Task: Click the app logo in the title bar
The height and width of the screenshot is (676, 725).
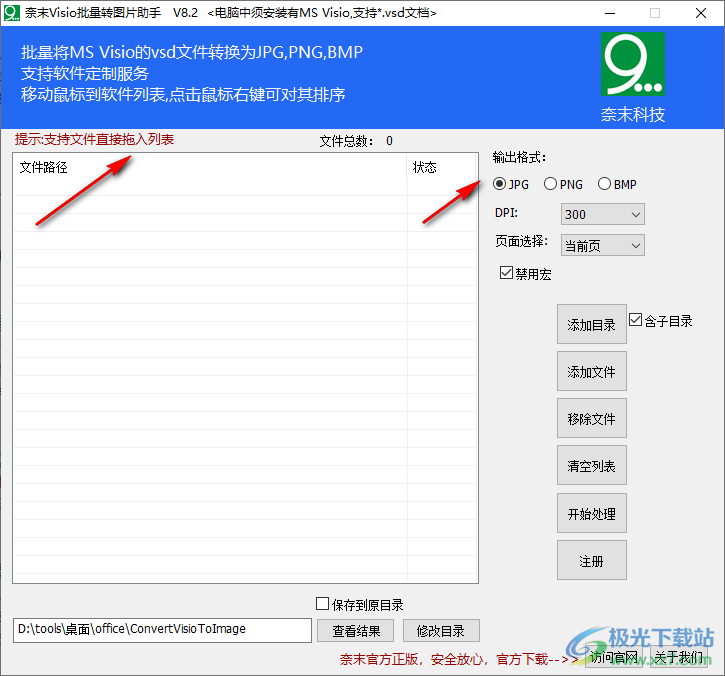Action: 11,12
